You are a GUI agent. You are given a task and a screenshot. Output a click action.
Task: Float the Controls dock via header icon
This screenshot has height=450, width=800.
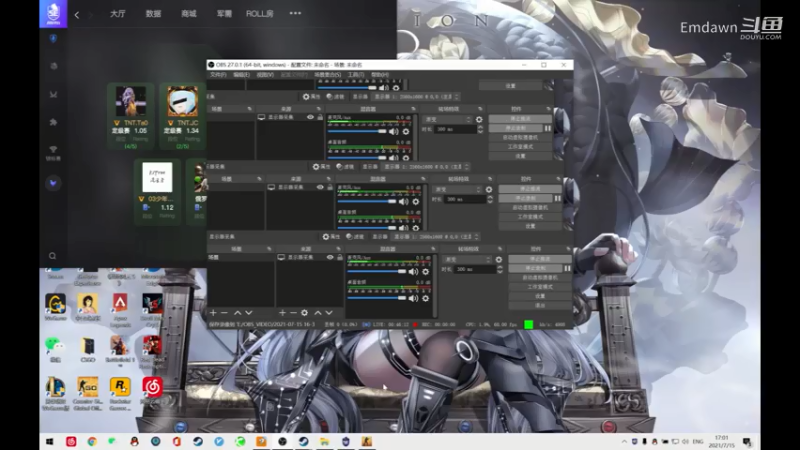pyautogui.click(x=568, y=249)
